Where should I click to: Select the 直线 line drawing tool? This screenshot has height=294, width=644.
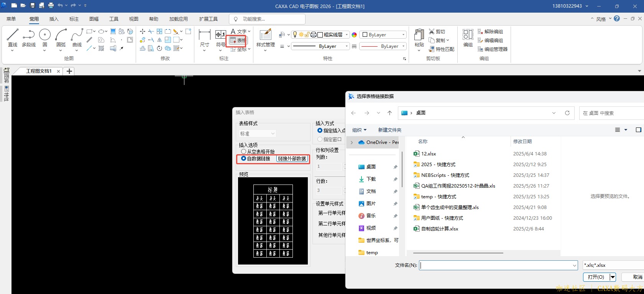13,35
